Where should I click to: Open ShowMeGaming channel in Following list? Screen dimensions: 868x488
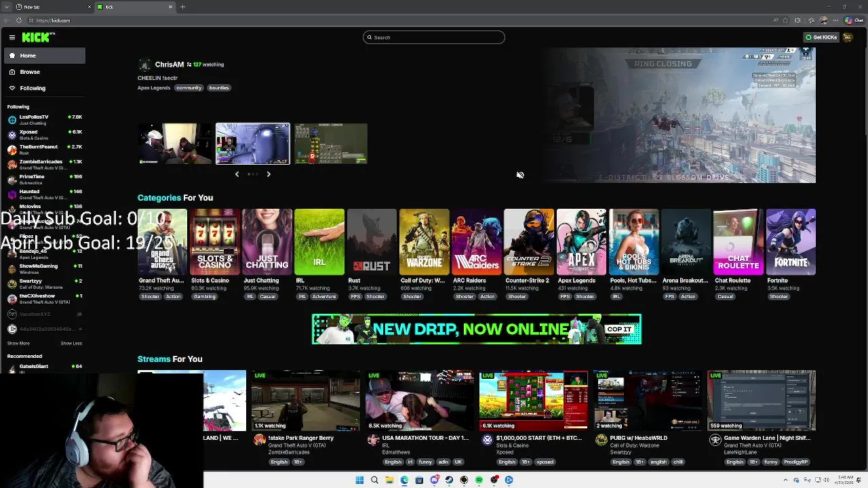45,269
